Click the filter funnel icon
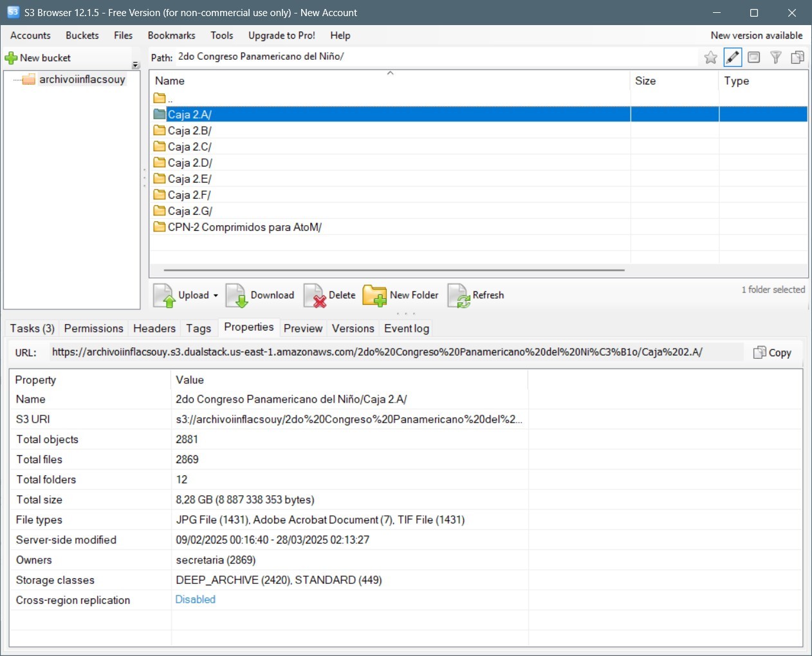812x656 pixels. pos(776,58)
